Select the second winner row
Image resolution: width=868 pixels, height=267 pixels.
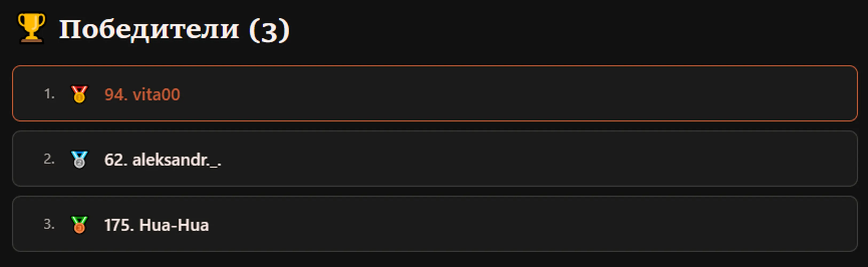(435, 158)
